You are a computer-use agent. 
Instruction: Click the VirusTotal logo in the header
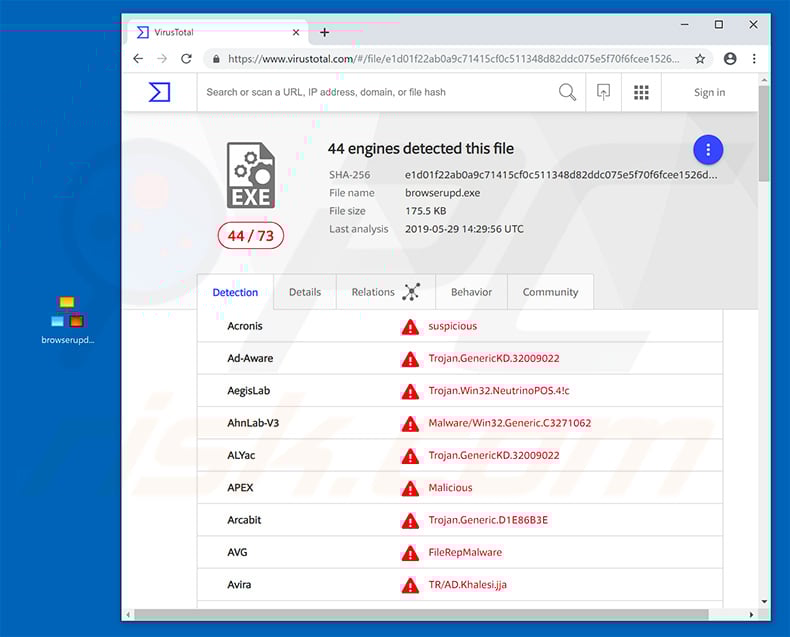pyautogui.click(x=159, y=92)
